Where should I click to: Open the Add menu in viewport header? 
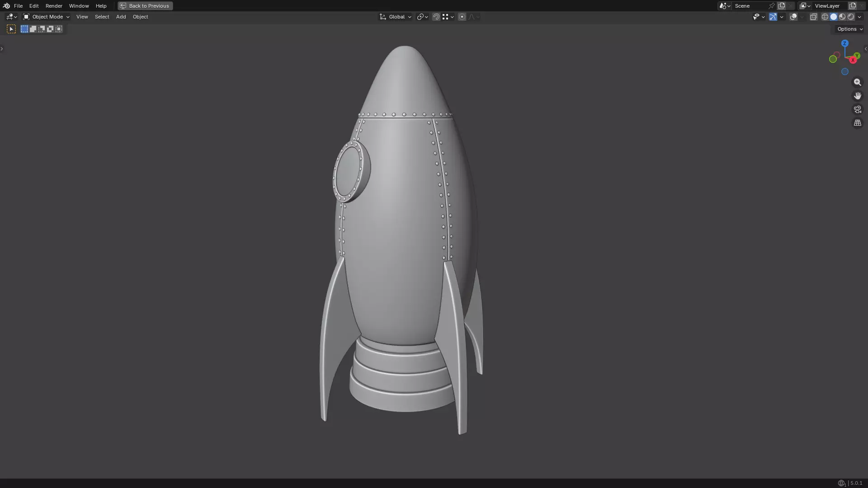pyautogui.click(x=121, y=17)
